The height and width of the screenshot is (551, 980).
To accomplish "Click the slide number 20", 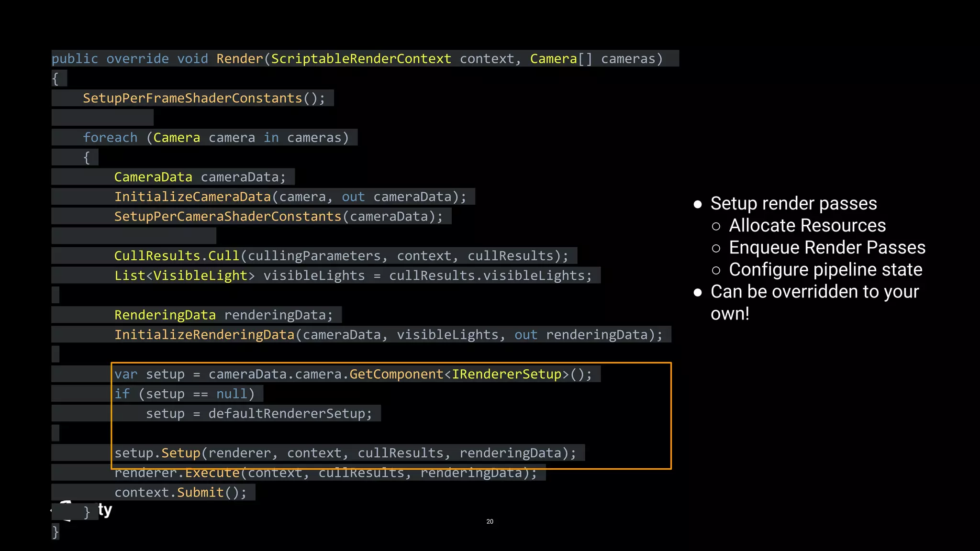I will coord(490,521).
